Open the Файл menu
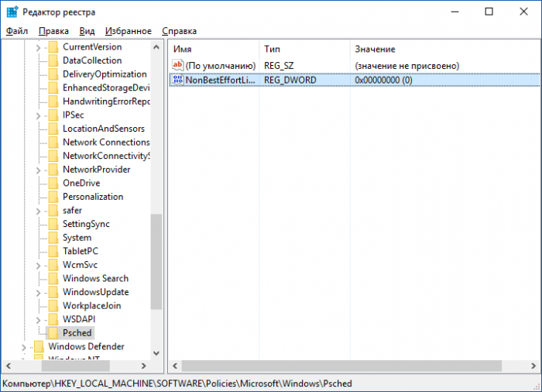Viewport: 542px width, 392px height. [16, 31]
